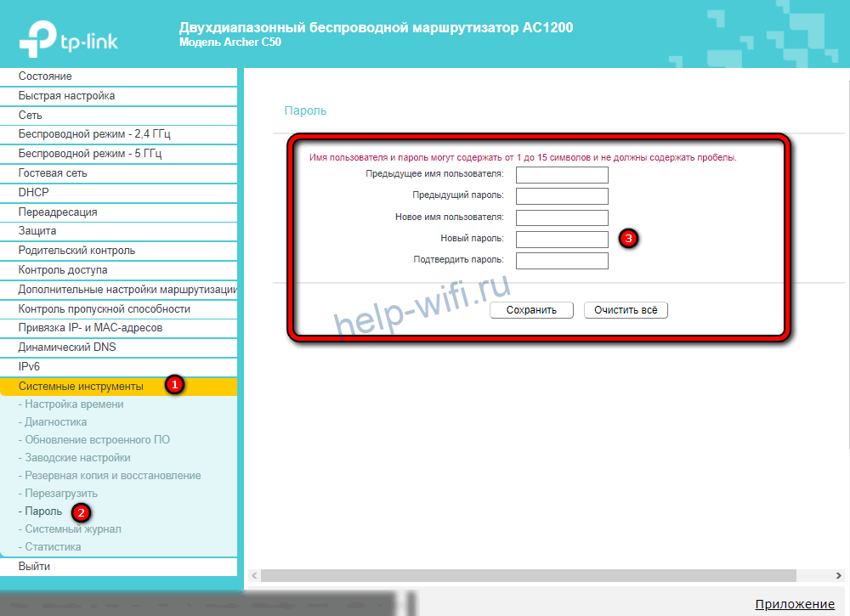Click the horizontal scrollbar left arrow

pos(254,575)
